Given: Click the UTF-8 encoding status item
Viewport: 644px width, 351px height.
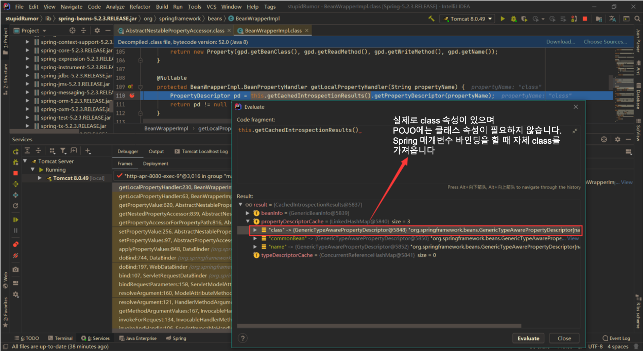Looking at the screenshot, I should [595, 346].
